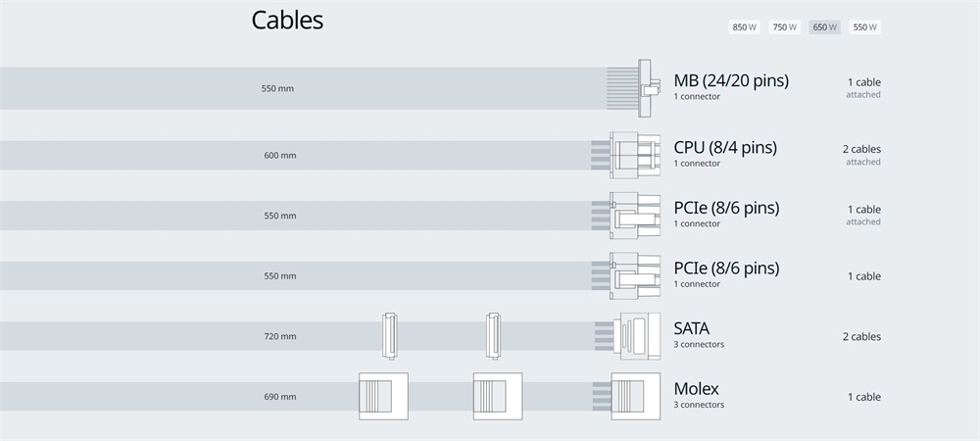Click the first PCIe 8/6 pin connector icon
The image size is (980, 441).
[x=625, y=216]
